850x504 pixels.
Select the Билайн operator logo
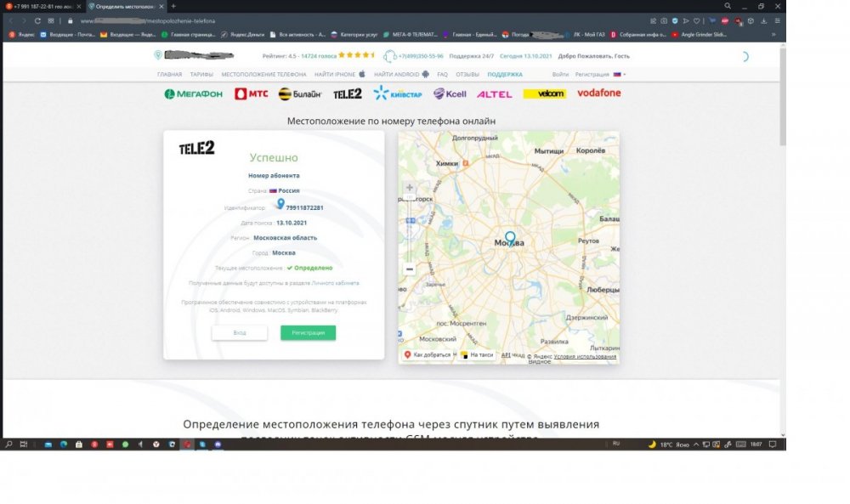click(x=300, y=93)
